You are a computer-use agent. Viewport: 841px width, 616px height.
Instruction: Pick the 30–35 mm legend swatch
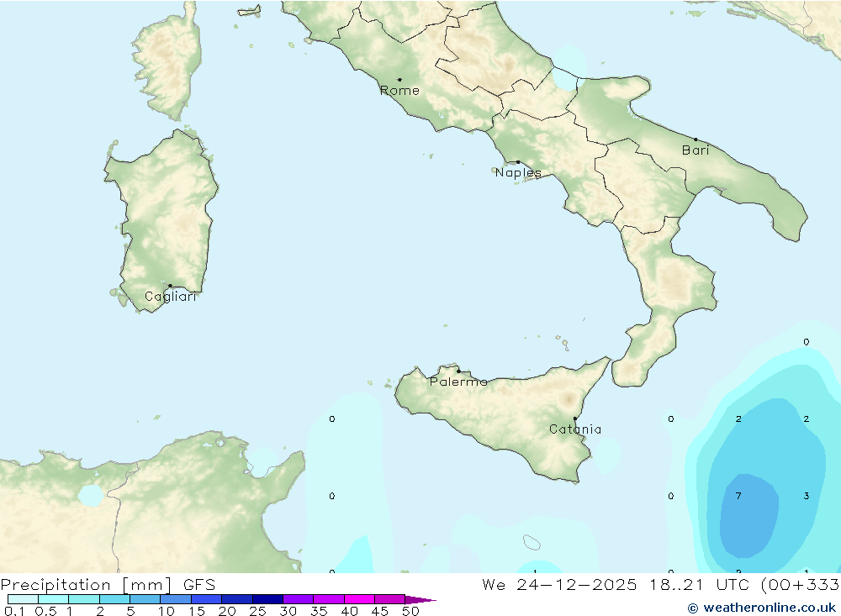(299, 599)
